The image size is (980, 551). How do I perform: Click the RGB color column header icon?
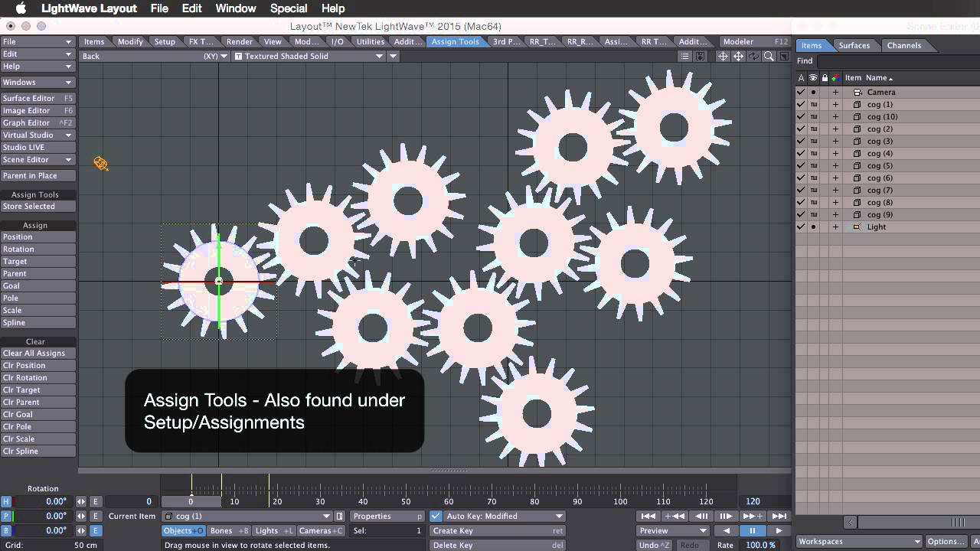[835, 77]
